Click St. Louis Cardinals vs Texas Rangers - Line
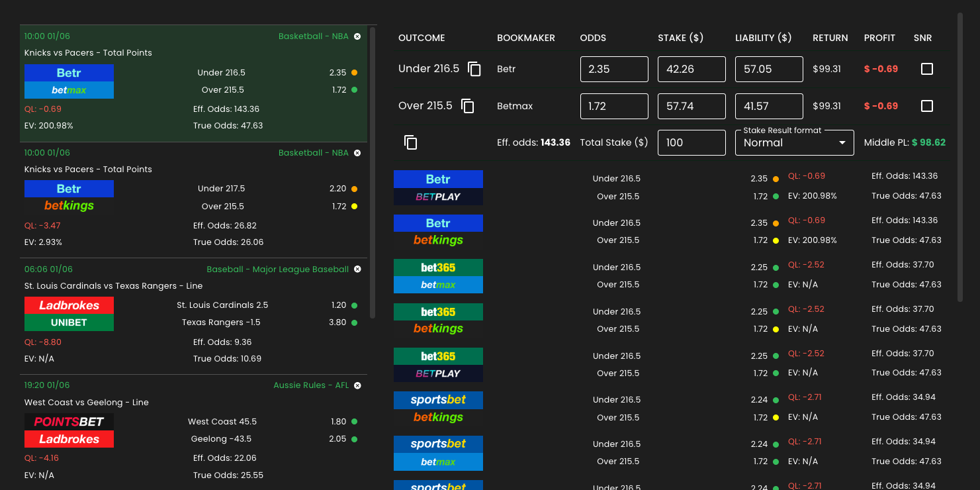The width and height of the screenshot is (980, 490). (x=113, y=286)
